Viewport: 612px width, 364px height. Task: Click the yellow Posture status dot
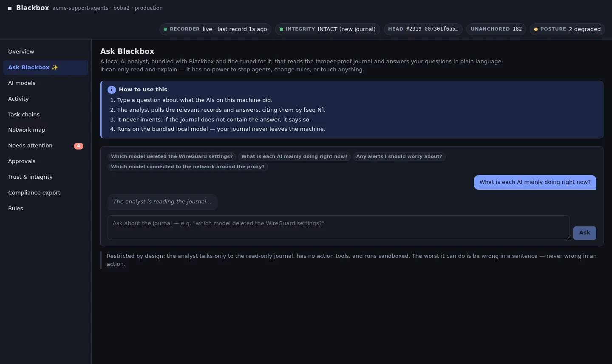click(536, 29)
